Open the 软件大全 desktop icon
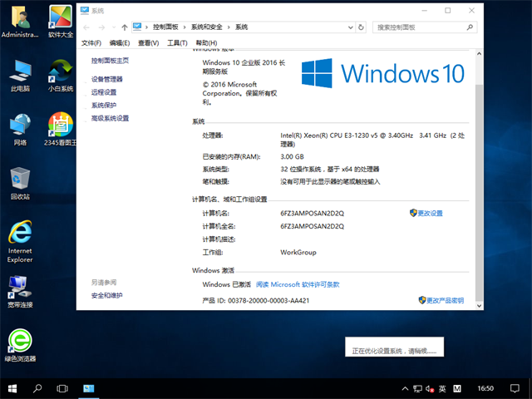Image resolution: width=532 pixels, height=399 pixels. pyautogui.click(x=60, y=20)
